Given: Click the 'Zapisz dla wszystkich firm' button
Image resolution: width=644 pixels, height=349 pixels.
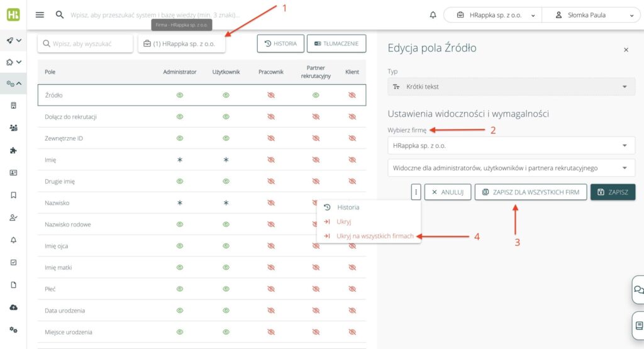Looking at the screenshot, I should point(531,192).
